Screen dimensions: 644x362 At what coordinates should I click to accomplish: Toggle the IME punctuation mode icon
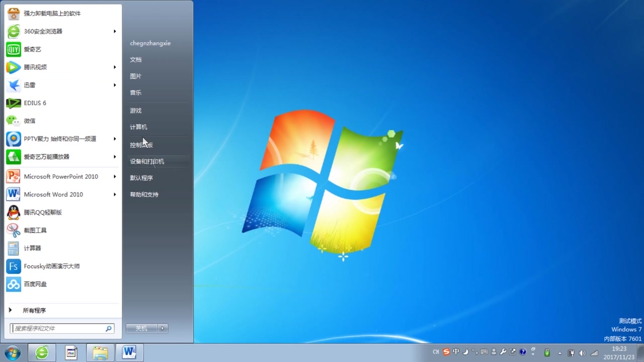pos(474,352)
